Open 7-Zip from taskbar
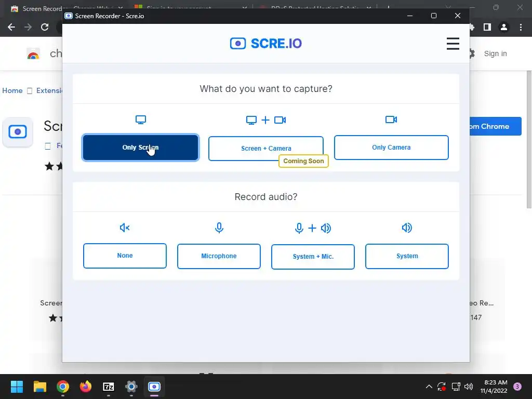The width and height of the screenshot is (532, 399). click(109, 387)
